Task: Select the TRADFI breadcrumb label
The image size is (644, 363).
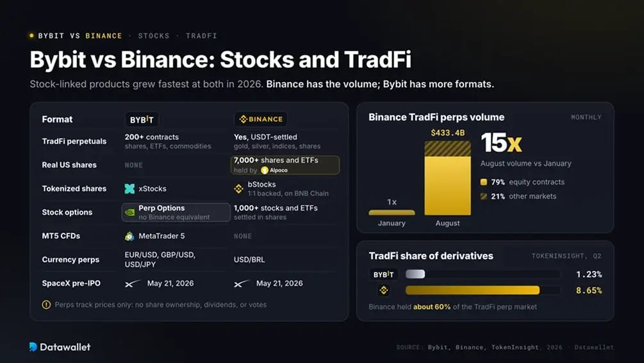Action: point(201,36)
